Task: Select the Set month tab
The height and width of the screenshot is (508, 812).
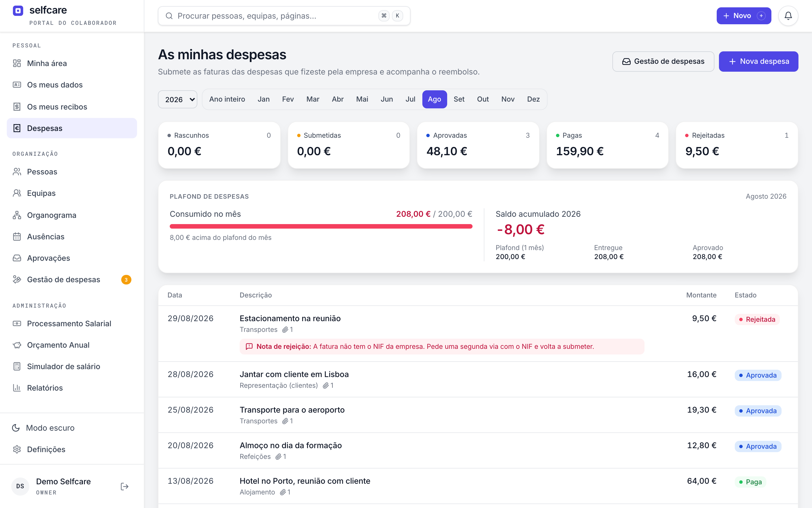Action: (459, 99)
